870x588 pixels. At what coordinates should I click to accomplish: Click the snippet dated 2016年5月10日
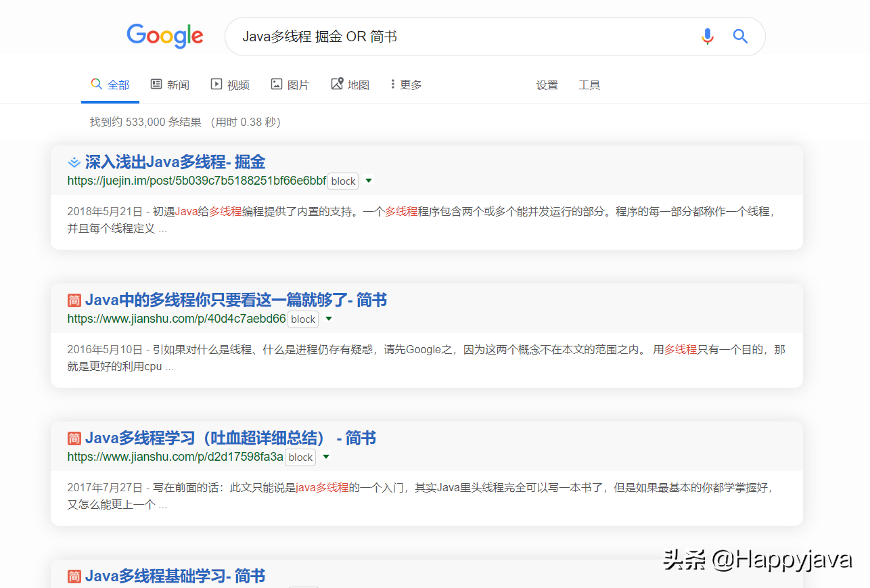click(x=426, y=358)
